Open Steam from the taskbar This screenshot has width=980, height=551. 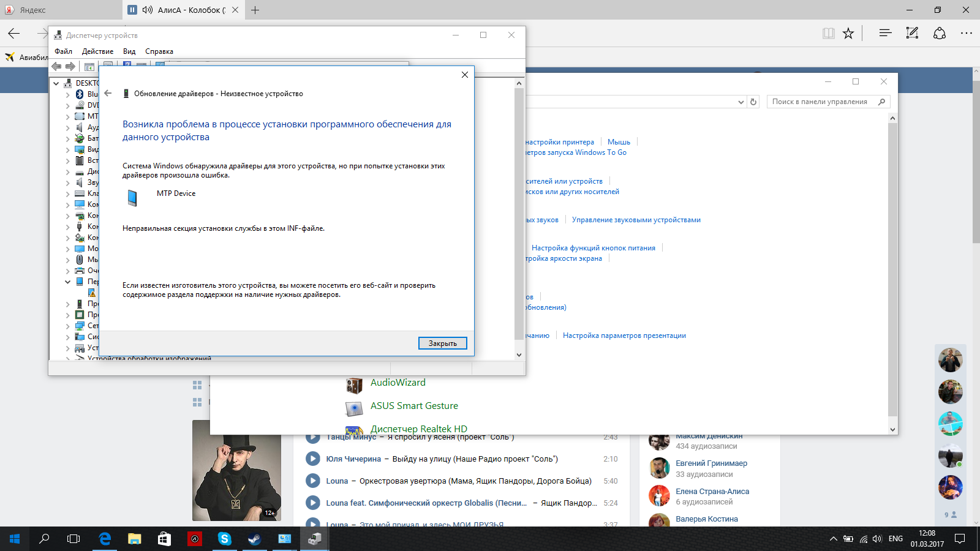click(254, 539)
